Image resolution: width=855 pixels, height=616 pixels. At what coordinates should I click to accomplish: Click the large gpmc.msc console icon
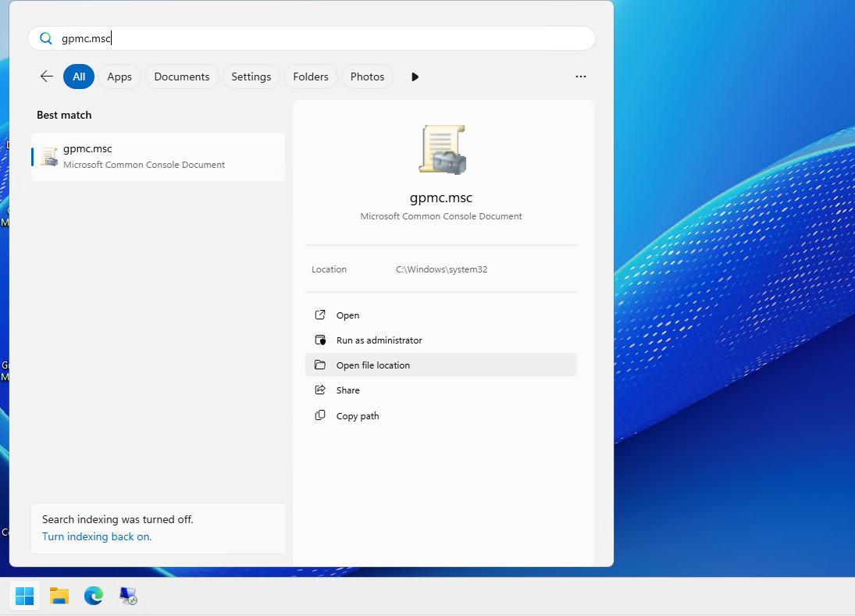pos(442,150)
